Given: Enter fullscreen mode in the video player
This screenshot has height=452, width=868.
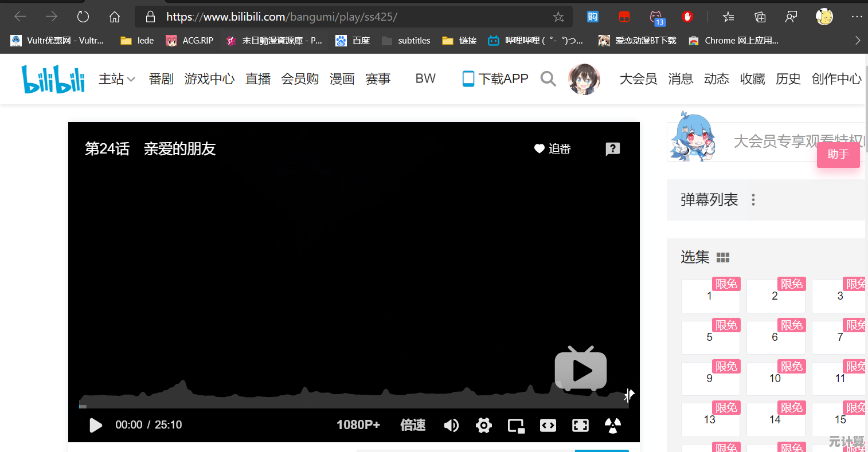Looking at the screenshot, I should (x=580, y=425).
